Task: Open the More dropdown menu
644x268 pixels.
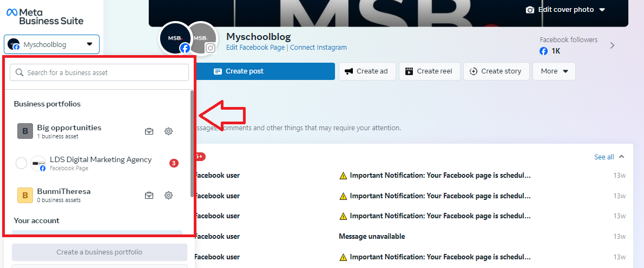Action: click(554, 71)
